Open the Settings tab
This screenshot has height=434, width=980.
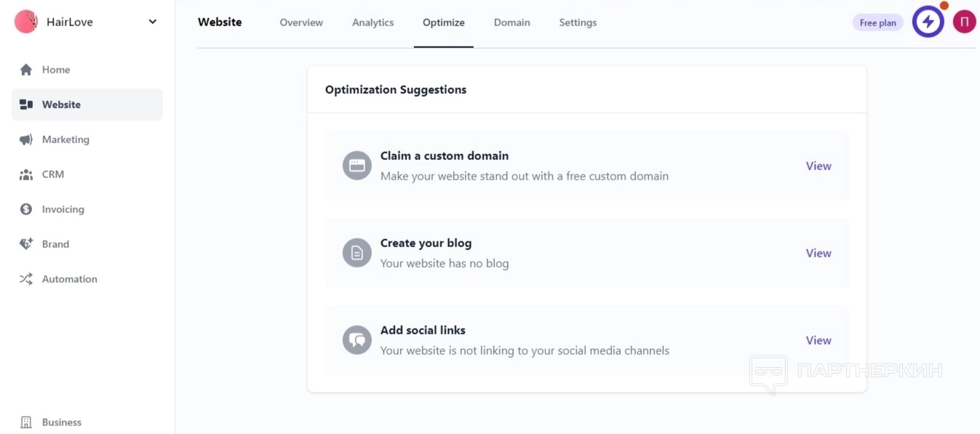[578, 23]
